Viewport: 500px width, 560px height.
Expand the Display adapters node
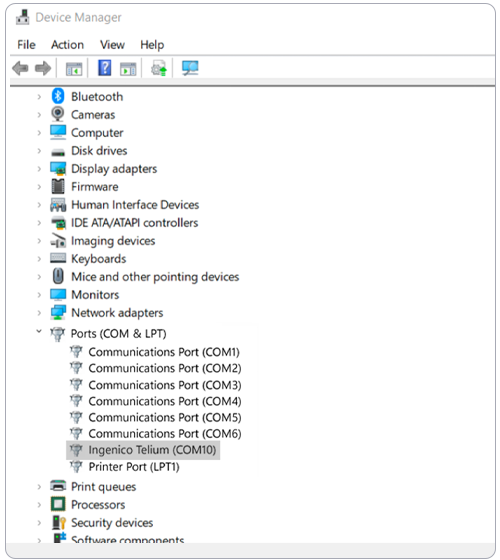pos(39,169)
